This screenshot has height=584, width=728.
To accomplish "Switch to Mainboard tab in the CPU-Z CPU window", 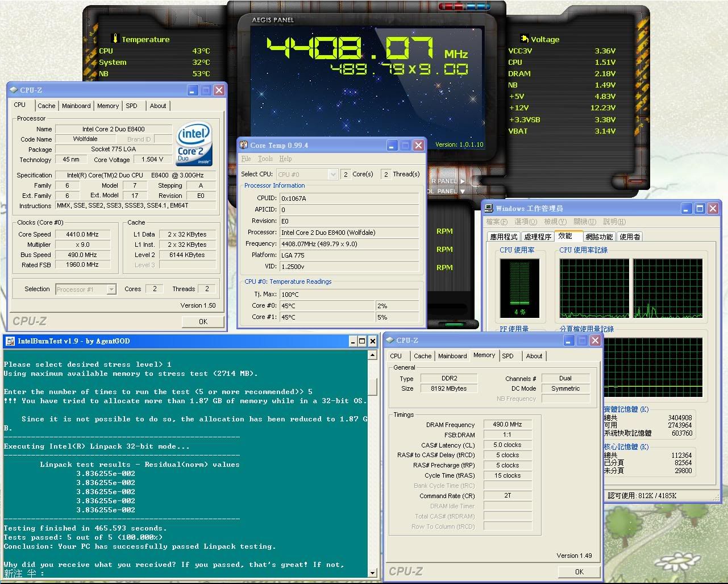I will pyautogui.click(x=76, y=106).
